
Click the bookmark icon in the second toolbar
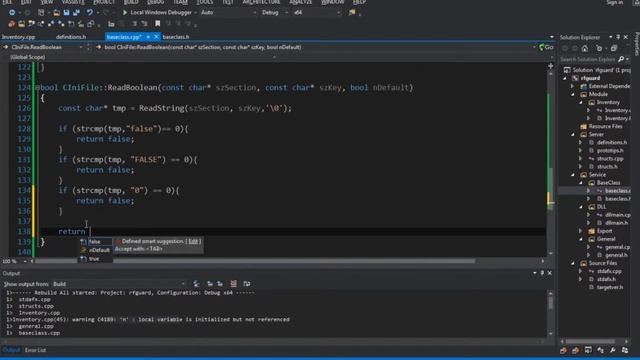(x=158, y=24)
